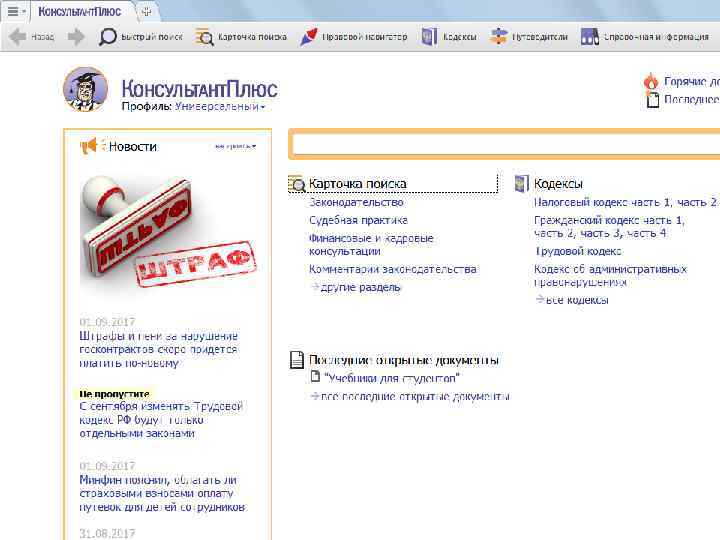Click the Путеводители toolbar label
Image resolution: width=720 pixels, height=540 pixels.
point(540,37)
